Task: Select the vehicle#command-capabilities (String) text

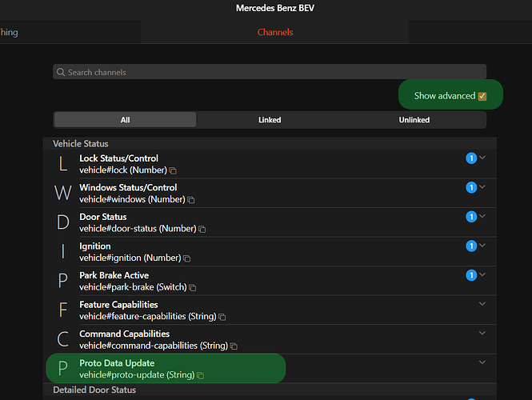Action: click(154, 346)
